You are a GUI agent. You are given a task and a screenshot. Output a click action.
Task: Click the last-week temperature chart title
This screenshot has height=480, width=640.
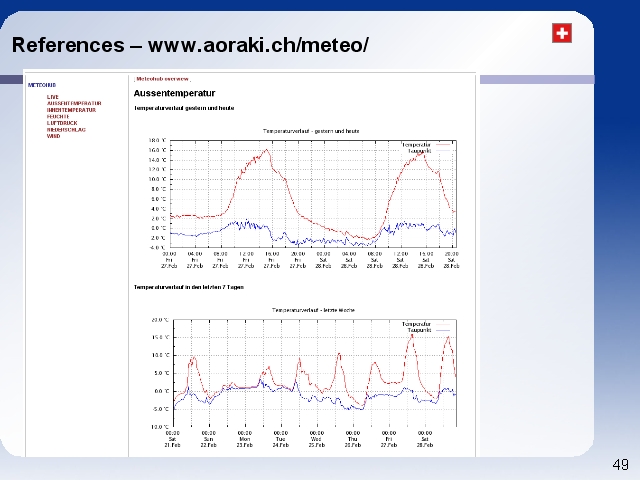coord(313,310)
